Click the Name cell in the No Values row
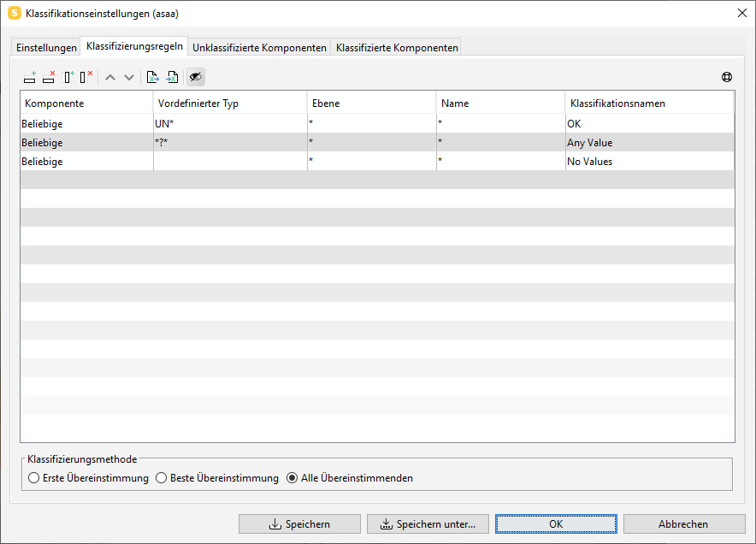756x544 pixels. [501, 161]
